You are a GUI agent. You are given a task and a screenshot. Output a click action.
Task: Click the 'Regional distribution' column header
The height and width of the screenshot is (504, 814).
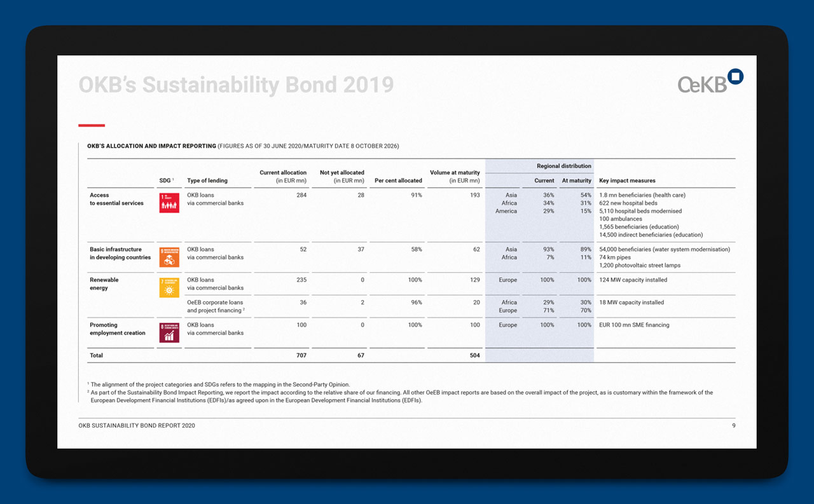point(563,166)
